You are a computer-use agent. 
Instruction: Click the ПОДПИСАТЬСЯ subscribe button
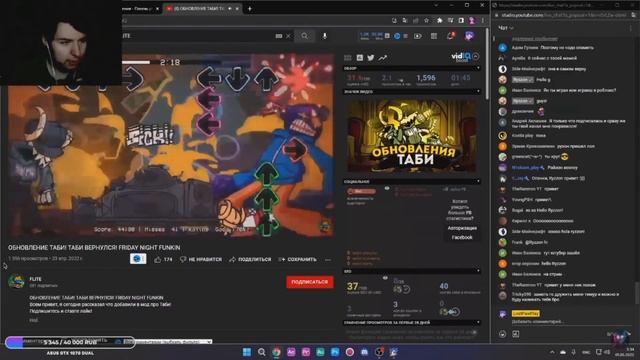pyautogui.click(x=310, y=282)
